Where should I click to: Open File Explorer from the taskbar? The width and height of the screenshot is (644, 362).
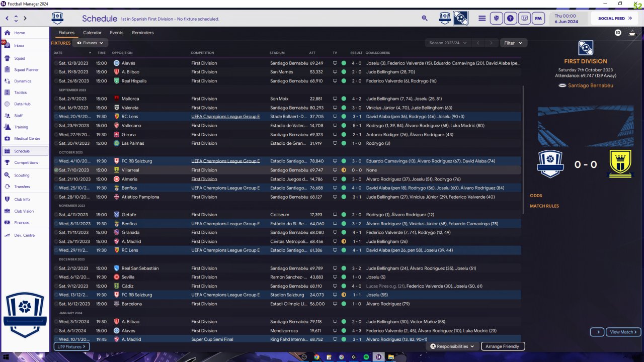tap(390, 357)
